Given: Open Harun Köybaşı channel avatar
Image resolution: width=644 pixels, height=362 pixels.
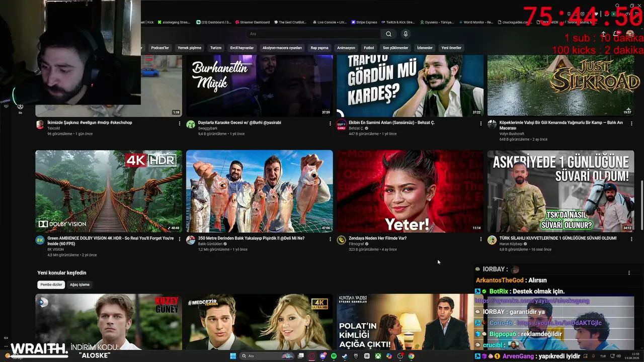Looking at the screenshot, I should coord(492,240).
